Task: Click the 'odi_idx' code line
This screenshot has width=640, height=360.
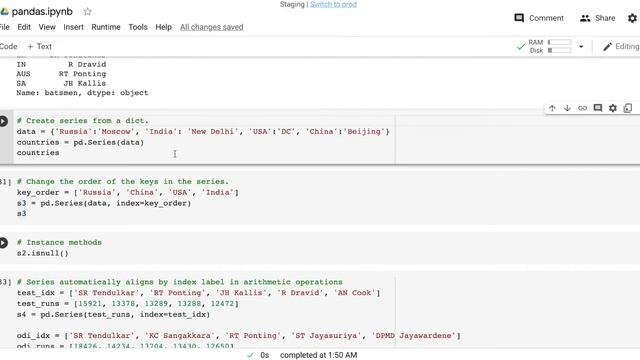Action: 239,336
